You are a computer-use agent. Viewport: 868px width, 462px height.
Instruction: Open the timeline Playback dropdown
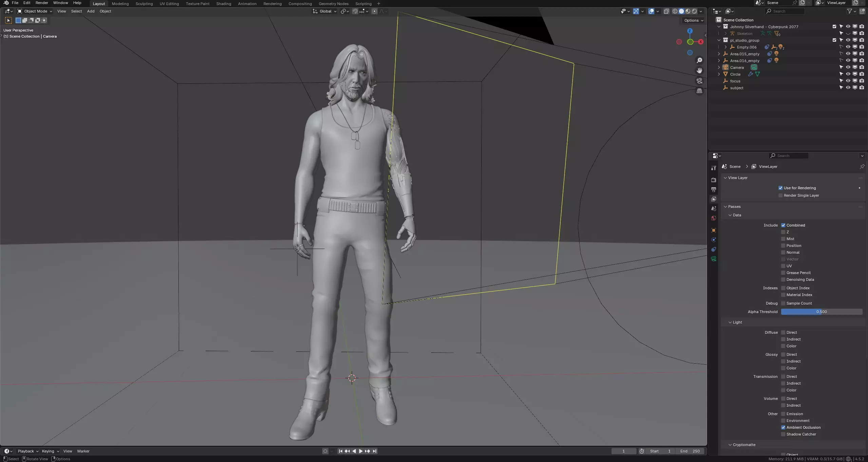(28, 451)
